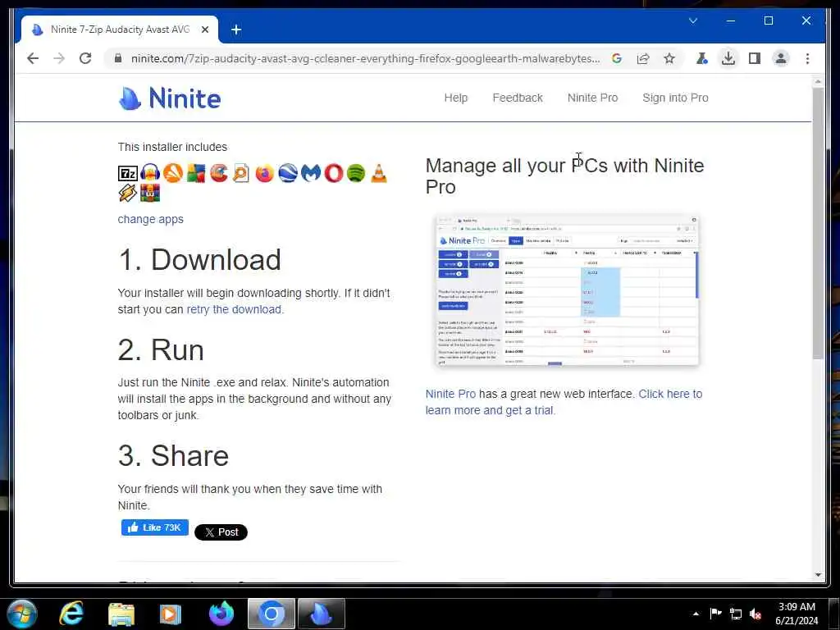The width and height of the screenshot is (840, 630).
Task: Open Chrome three-dot menu
Action: pos(807,58)
